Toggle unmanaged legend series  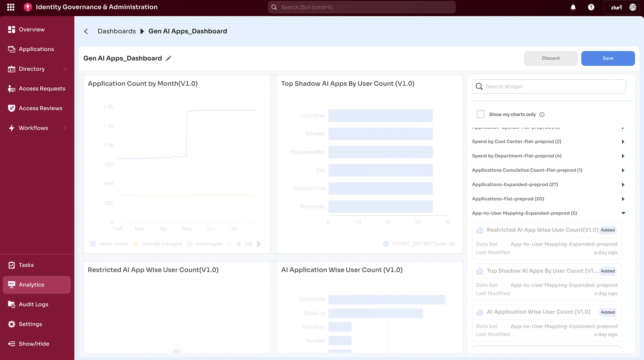(x=204, y=244)
